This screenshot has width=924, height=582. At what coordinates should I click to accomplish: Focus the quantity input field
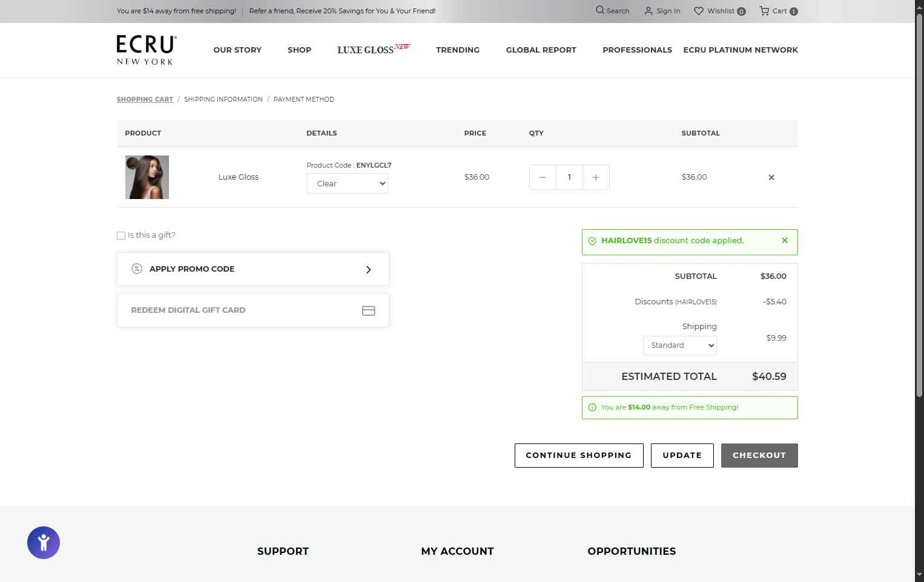coord(569,177)
